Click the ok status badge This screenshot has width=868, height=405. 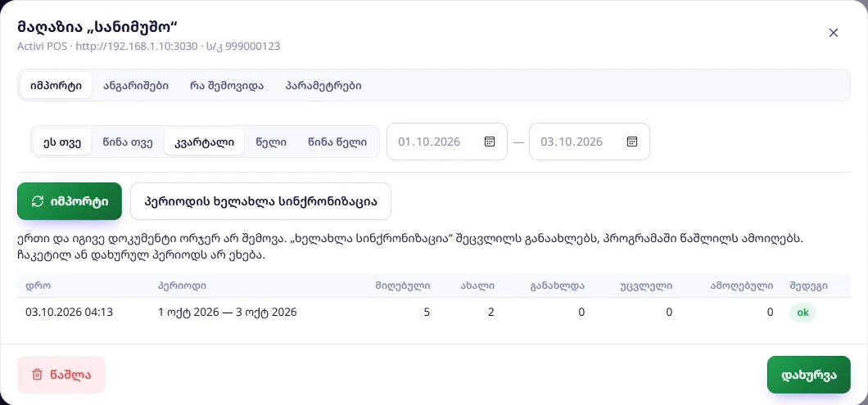[x=802, y=312]
